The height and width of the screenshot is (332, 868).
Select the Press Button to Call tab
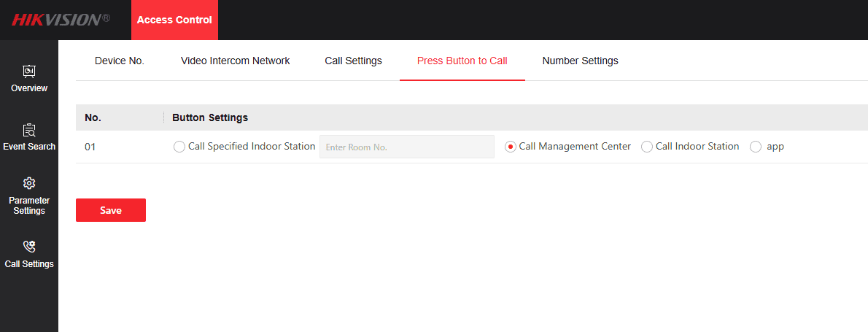pos(462,61)
